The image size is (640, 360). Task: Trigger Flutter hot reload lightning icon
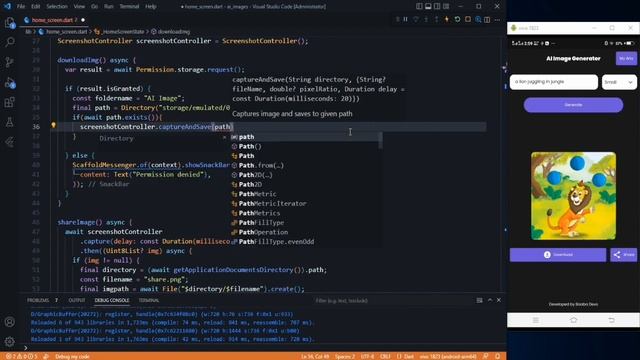(447, 19)
